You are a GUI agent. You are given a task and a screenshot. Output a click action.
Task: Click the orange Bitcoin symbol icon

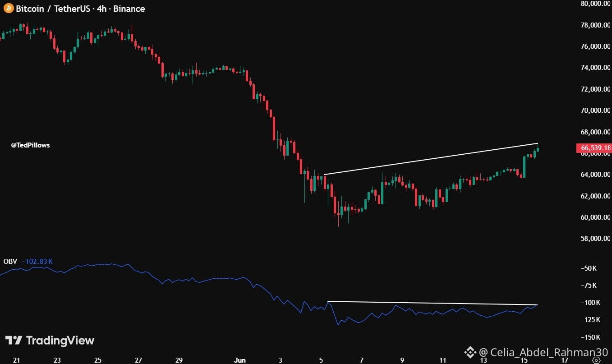click(x=9, y=9)
